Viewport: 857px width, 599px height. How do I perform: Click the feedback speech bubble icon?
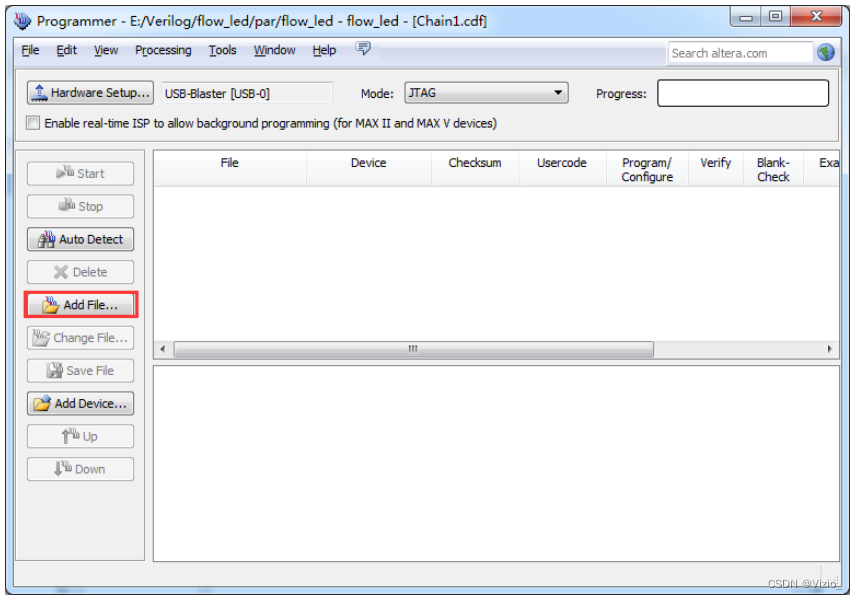pos(363,49)
